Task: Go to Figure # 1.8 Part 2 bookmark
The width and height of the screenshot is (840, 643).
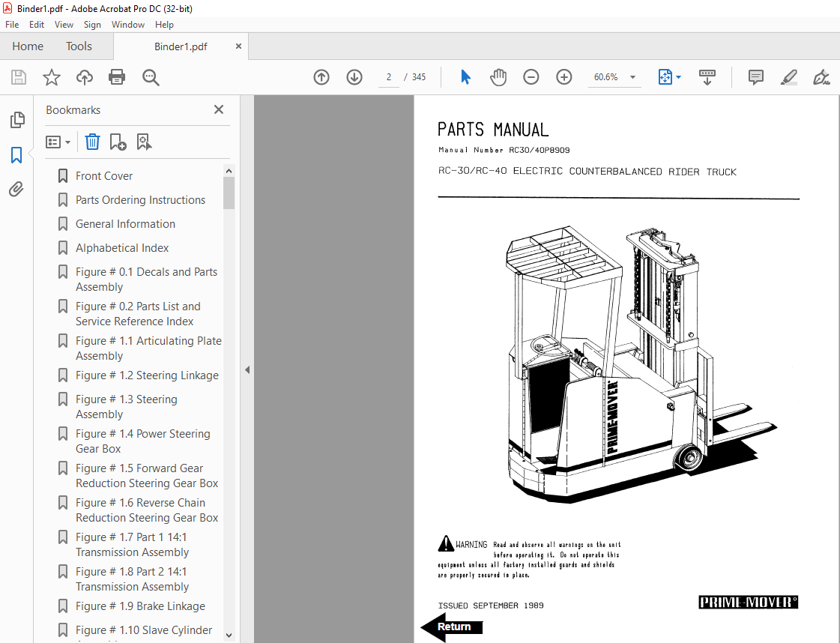Action: coord(133,579)
